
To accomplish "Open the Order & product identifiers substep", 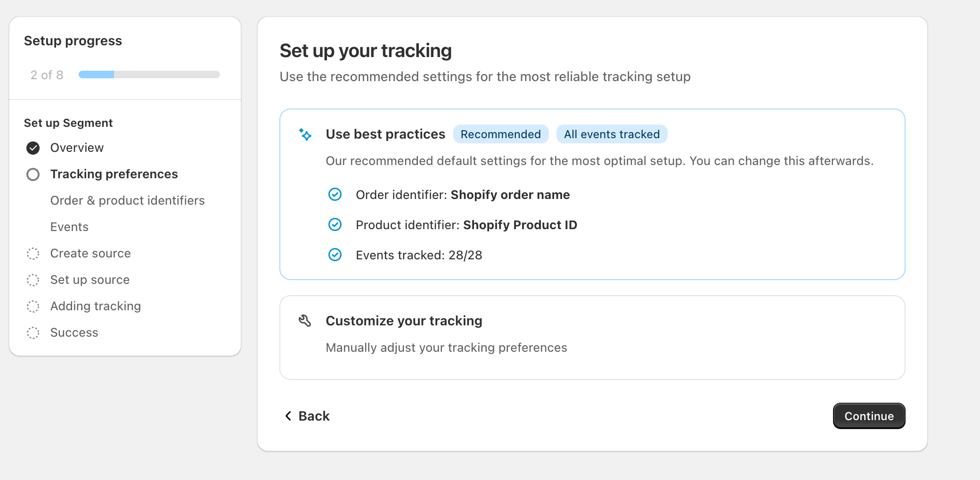I will point(127,200).
